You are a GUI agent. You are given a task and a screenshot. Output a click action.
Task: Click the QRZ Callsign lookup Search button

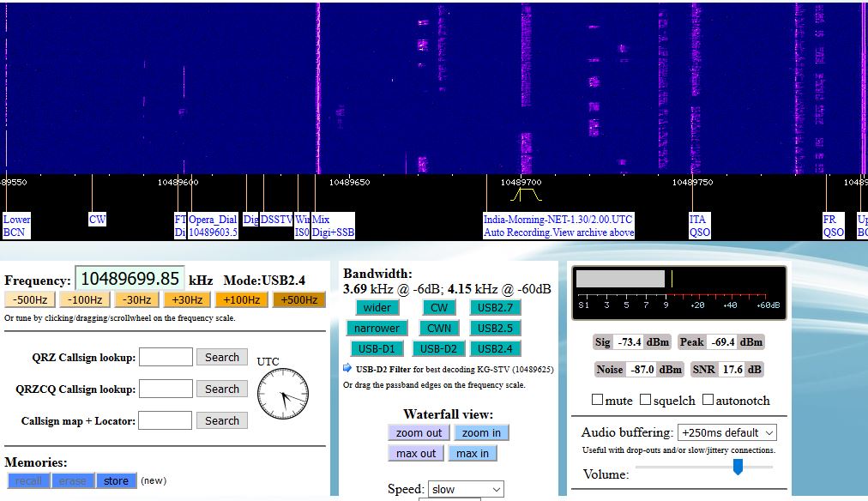221,357
